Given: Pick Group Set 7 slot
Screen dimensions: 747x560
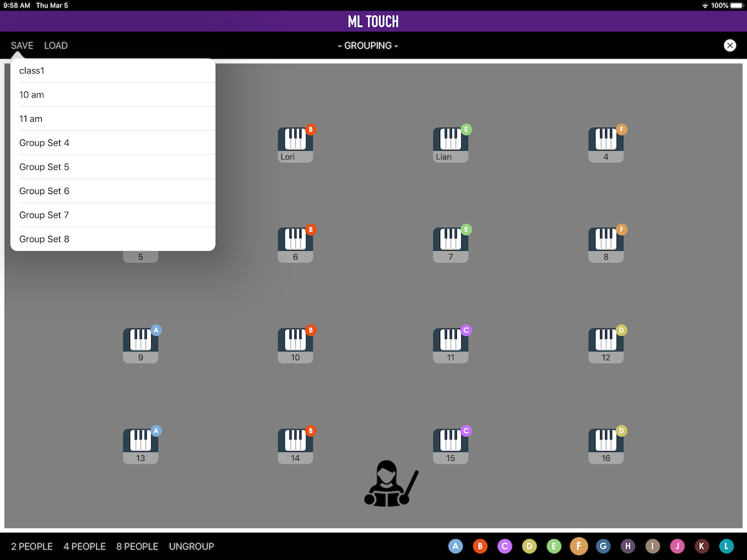Looking at the screenshot, I should (113, 215).
